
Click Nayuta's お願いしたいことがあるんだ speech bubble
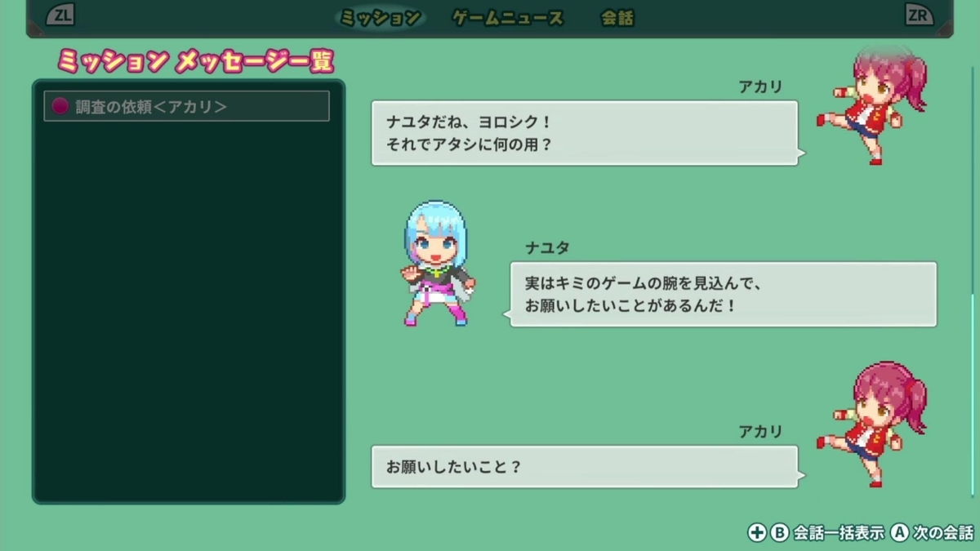(x=720, y=295)
